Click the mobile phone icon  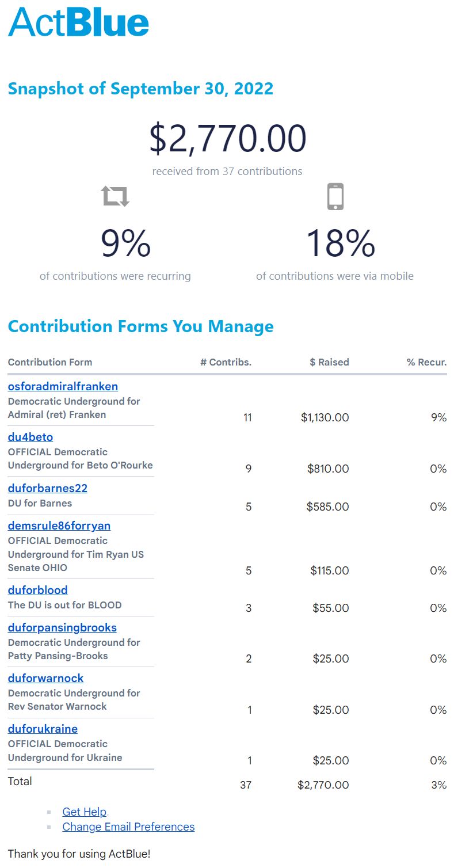(x=335, y=196)
